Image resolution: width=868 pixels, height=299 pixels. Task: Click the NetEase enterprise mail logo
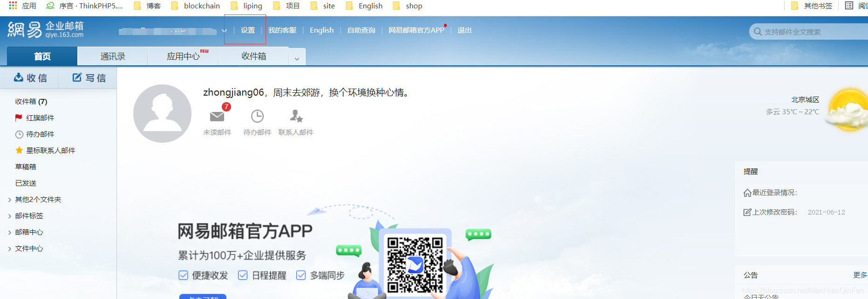pyautogui.click(x=46, y=29)
